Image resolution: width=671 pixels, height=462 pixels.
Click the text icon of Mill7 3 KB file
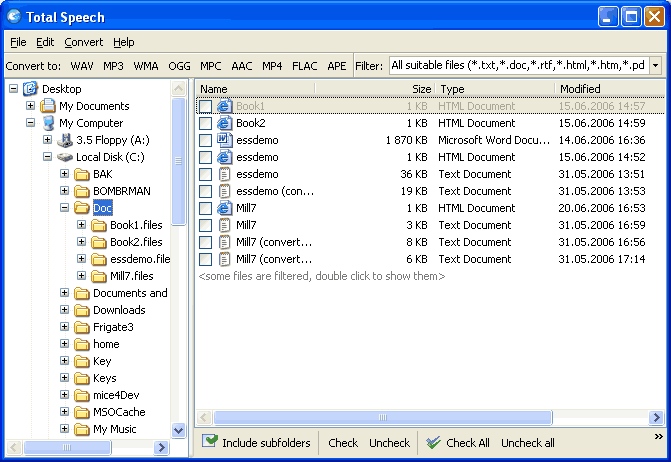(x=224, y=225)
